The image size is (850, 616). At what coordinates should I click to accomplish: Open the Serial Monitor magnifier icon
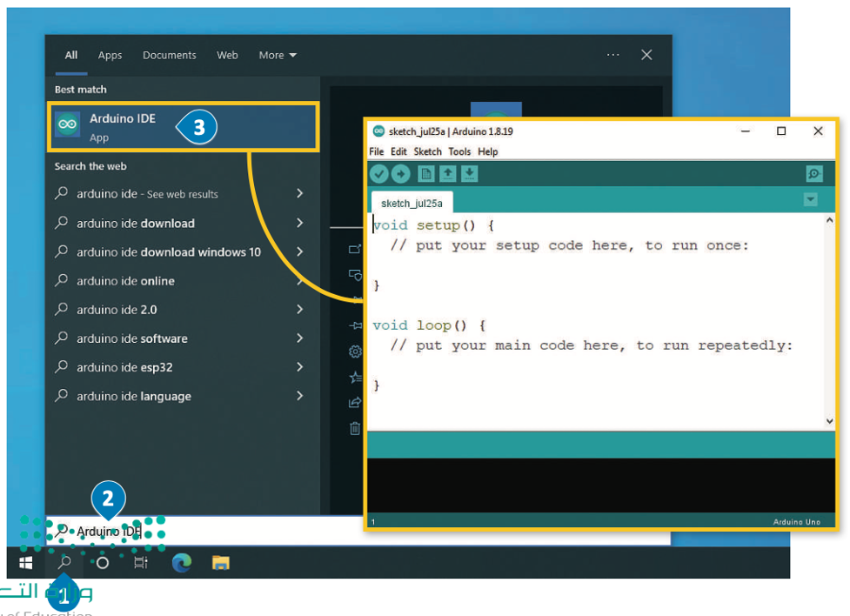(813, 175)
